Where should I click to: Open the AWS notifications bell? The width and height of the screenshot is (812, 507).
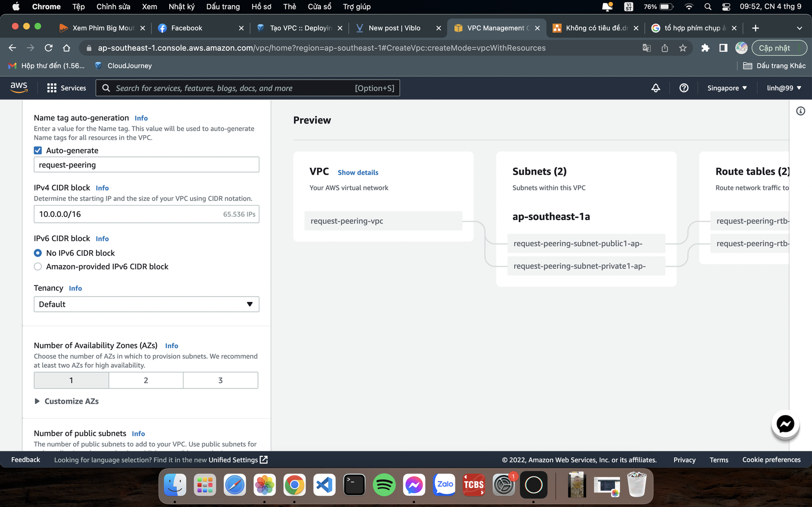tap(656, 88)
